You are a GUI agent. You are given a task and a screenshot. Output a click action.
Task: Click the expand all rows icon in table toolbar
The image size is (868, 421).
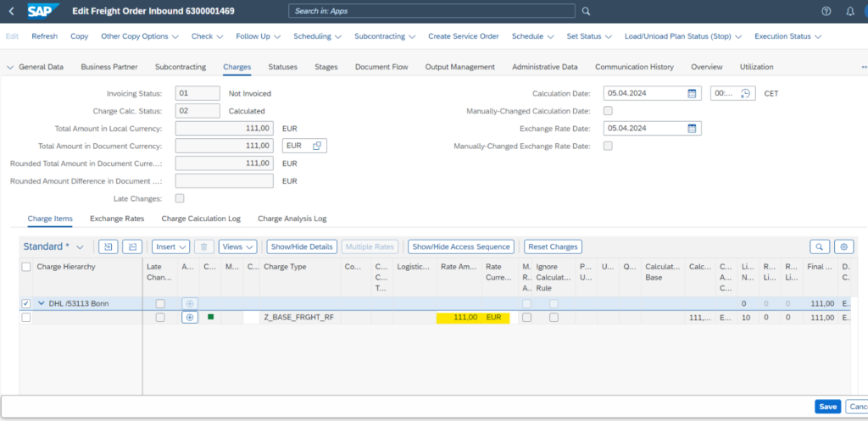point(108,247)
